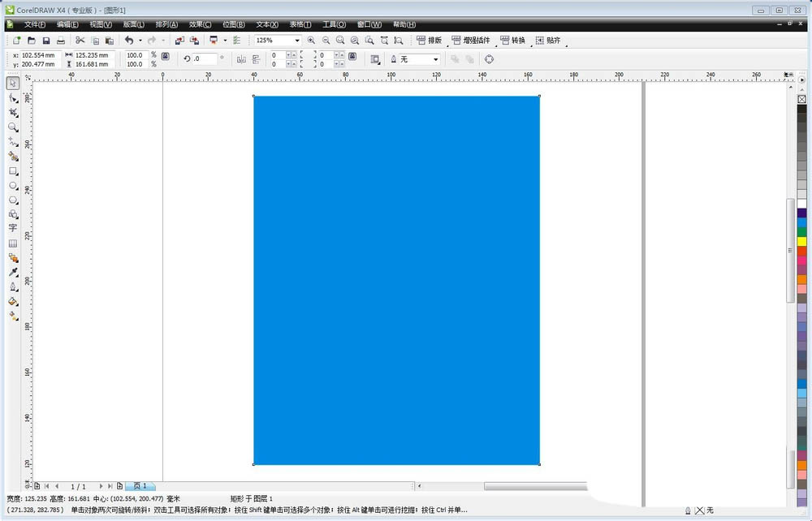Viewport: 812px width, 521px height.
Task: Toggle the vertical mirror button
Action: tap(256, 59)
